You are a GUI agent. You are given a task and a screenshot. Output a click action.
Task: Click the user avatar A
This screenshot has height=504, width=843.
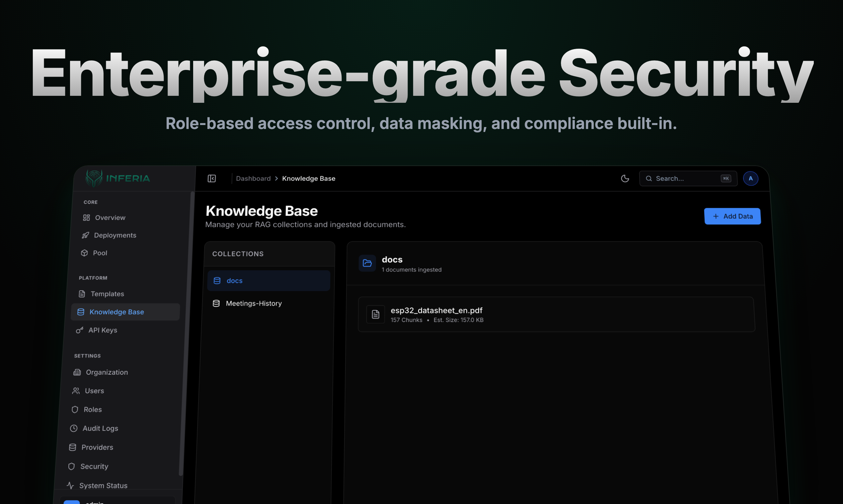pyautogui.click(x=750, y=178)
